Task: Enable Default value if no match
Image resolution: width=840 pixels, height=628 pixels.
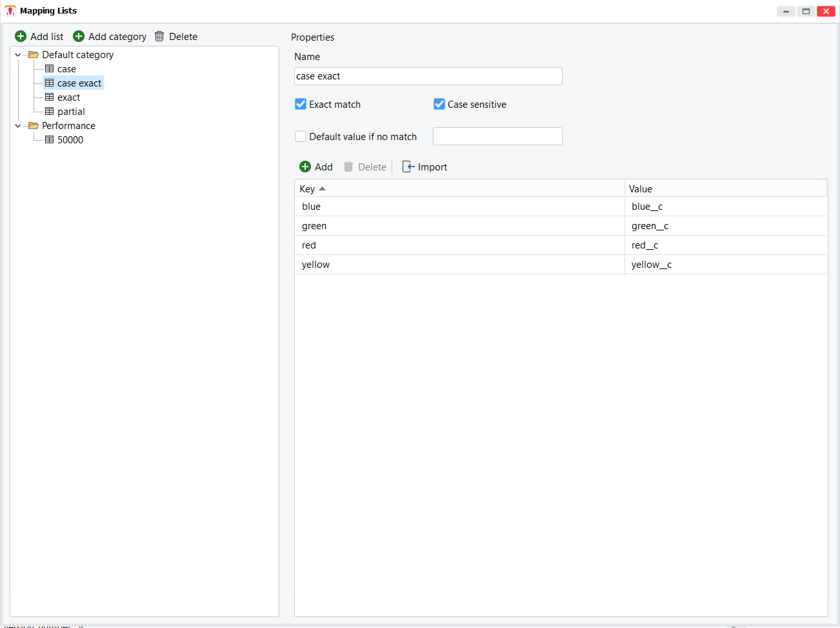Action: [x=301, y=137]
